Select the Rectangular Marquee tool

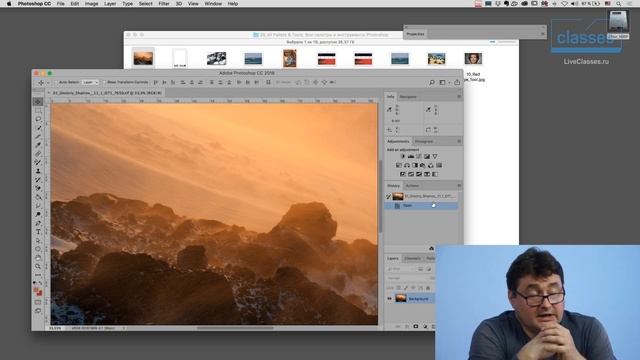pyautogui.click(x=38, y=111)
